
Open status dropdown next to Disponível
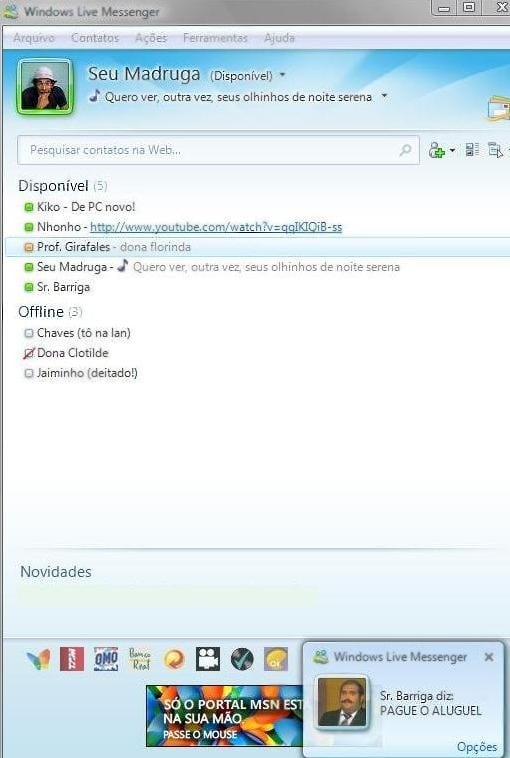(282, 75)
